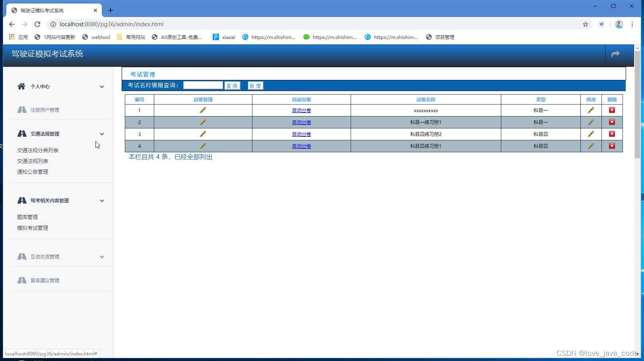The height and width of the screenshot is (361, 644).
Task: Click the home icon beside 个人中心
Action: point(21,86)
